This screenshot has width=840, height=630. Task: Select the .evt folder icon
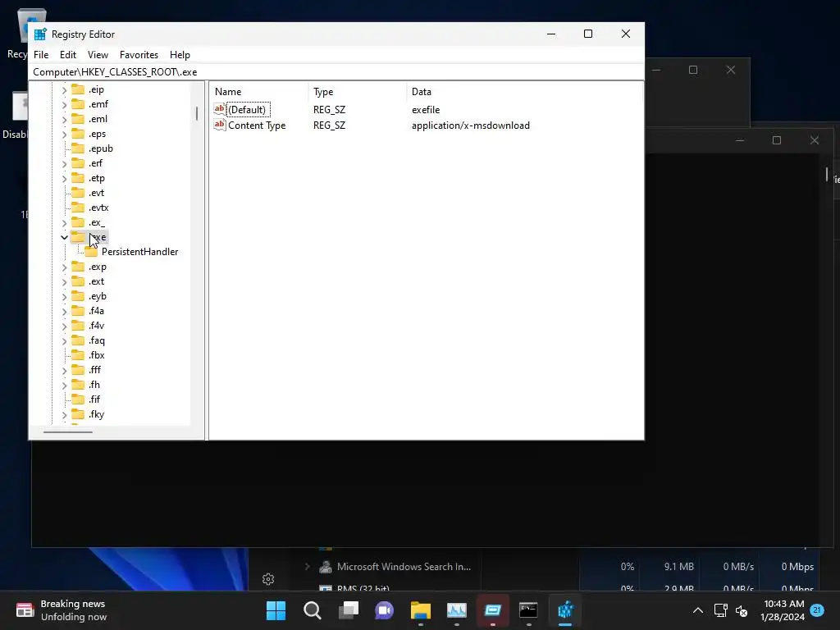(78, 193)
